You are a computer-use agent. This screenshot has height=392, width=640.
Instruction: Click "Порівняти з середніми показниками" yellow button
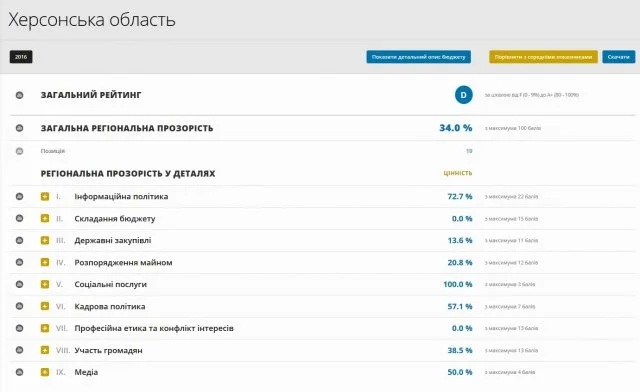(543, 57)
